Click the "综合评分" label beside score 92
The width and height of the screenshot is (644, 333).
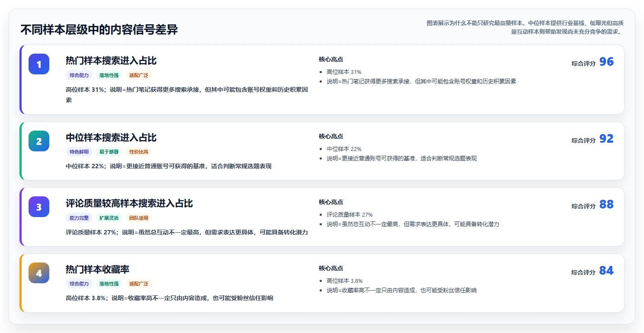click(583, 140)
